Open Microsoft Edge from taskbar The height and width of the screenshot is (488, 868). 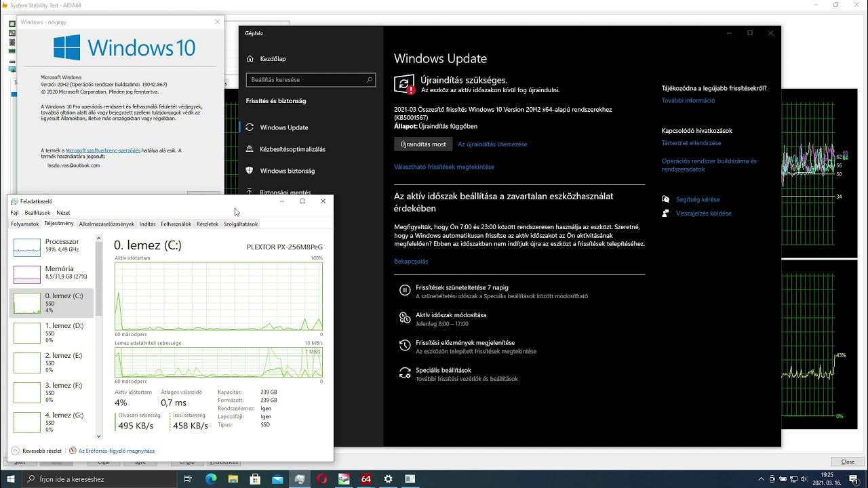[210, 479]
